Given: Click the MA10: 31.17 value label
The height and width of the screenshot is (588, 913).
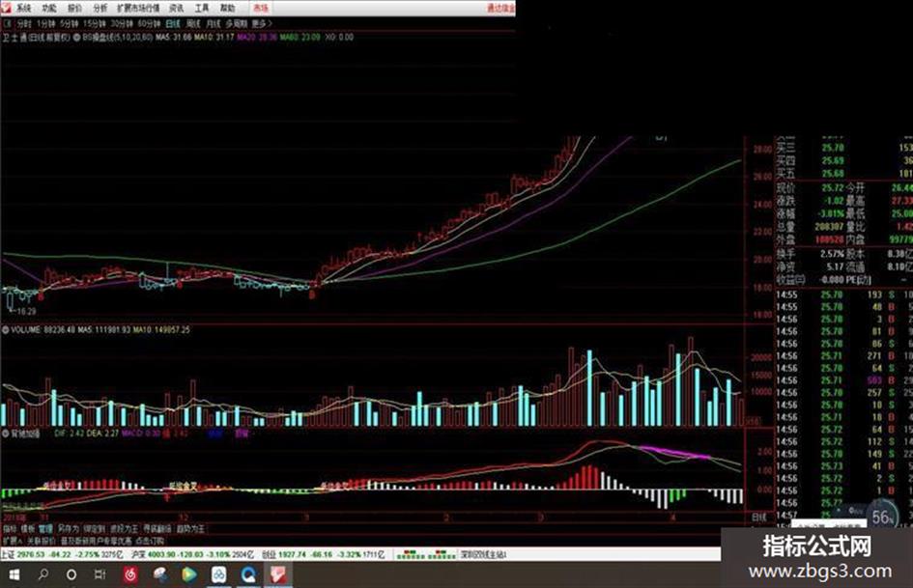Looking at the screenshot, I should click(214, 38).
